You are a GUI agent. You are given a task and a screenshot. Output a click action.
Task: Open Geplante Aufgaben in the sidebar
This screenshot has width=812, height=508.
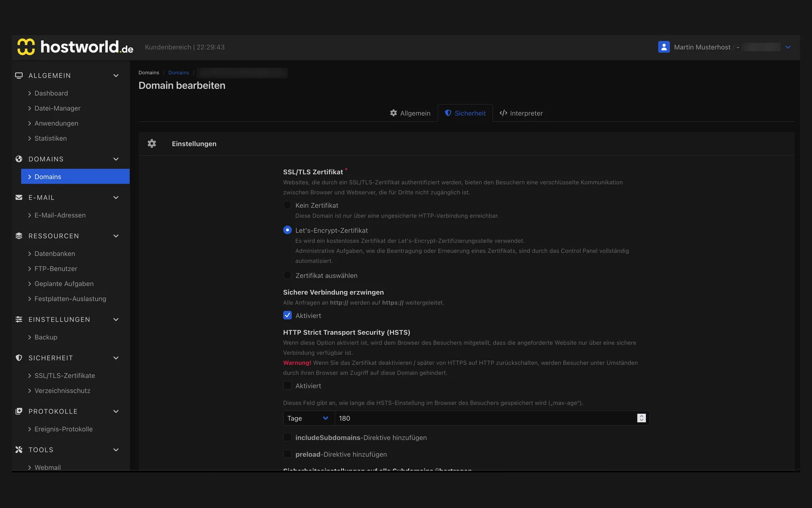(64, 284)
